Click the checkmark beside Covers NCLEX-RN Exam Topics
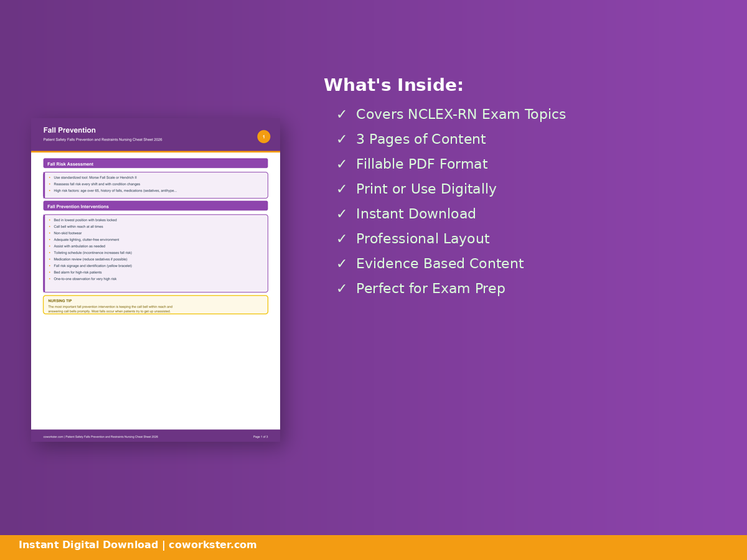This screenshot has width=747, height=560. pyautogui.click(x=341, y=115)
